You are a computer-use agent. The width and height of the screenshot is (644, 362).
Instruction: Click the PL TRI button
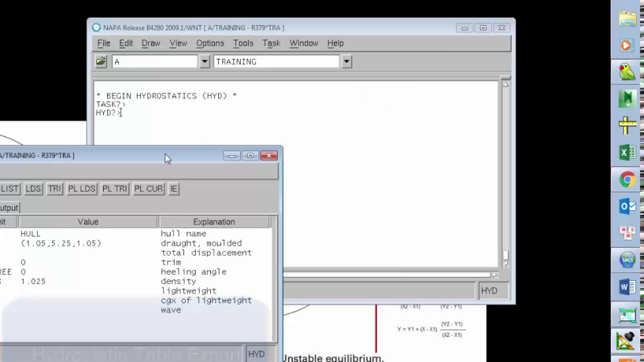tap(115, 189)
